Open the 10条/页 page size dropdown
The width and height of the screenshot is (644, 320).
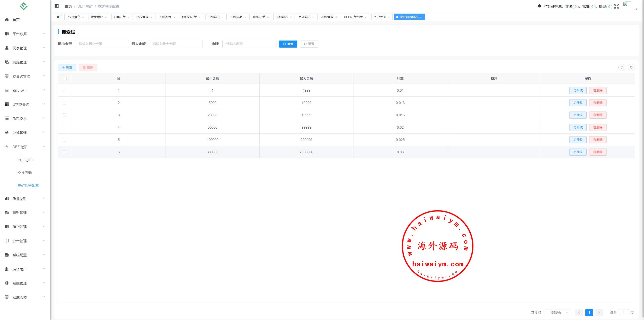click(557, 312)
